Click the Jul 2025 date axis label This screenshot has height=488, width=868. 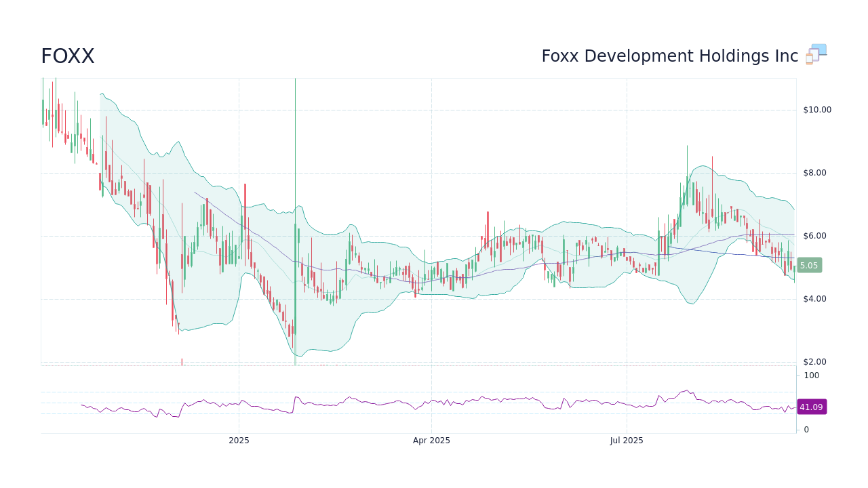[627, 441]
